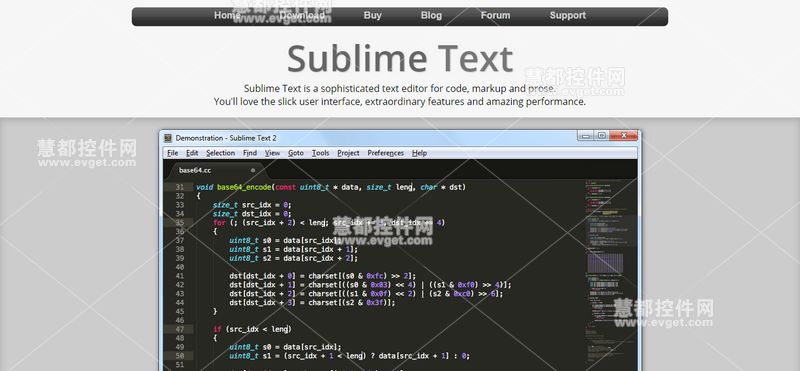Click the "size_t src_idx = 0;" line
This screenshot has height=371, width=800.
252,205
